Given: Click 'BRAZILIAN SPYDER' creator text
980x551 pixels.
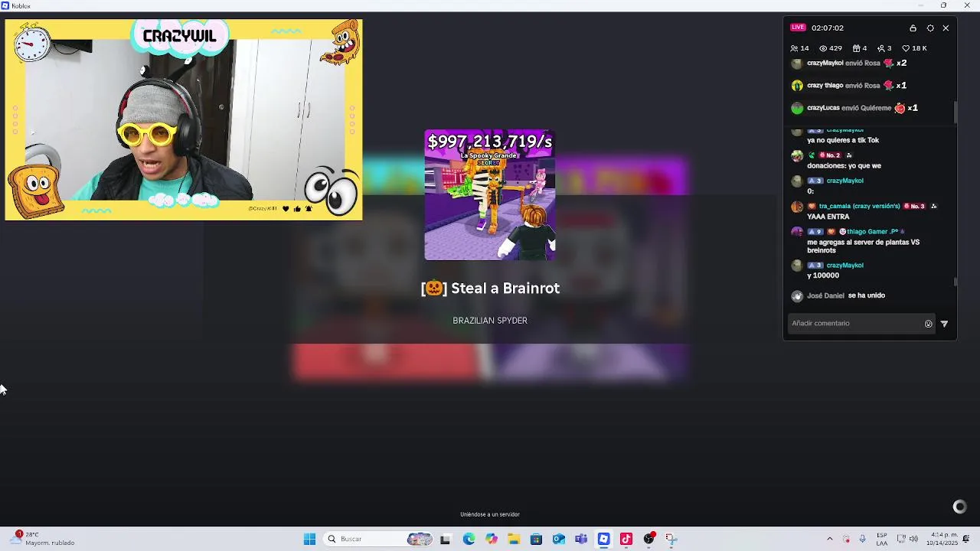Looking at the screenshot, I should click(x=490, y=321).
